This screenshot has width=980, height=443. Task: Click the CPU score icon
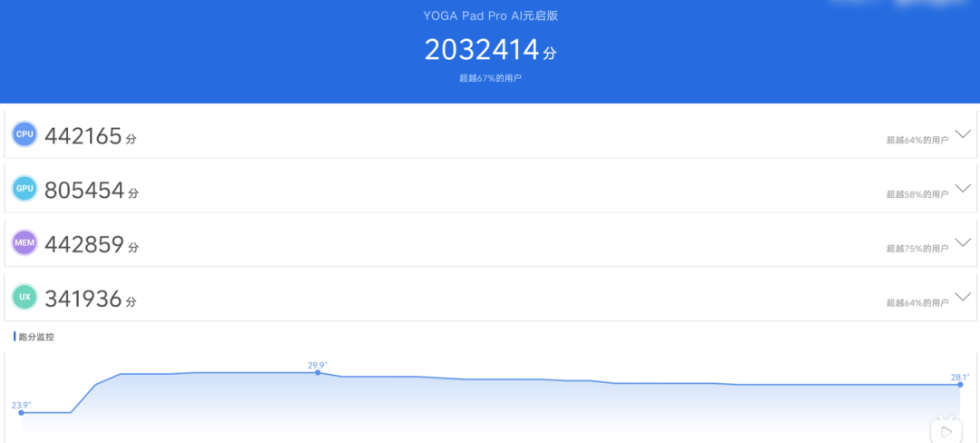pos(25,134)
